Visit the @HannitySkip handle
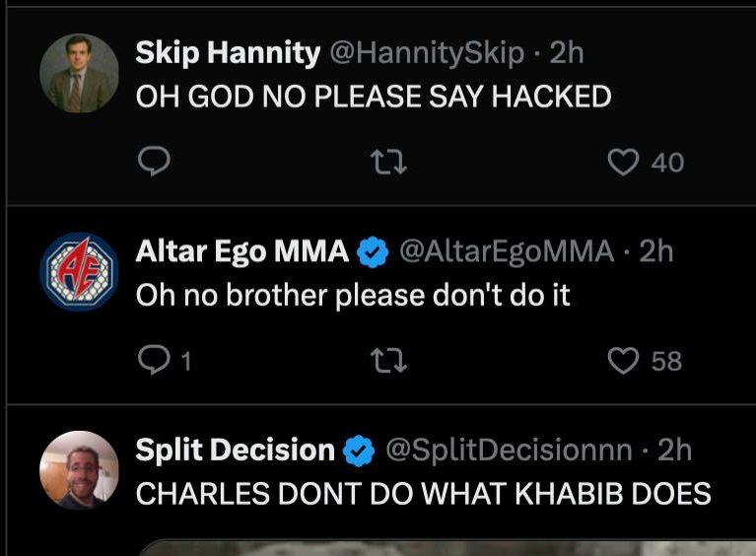756x556 pixels. point(426,53)
